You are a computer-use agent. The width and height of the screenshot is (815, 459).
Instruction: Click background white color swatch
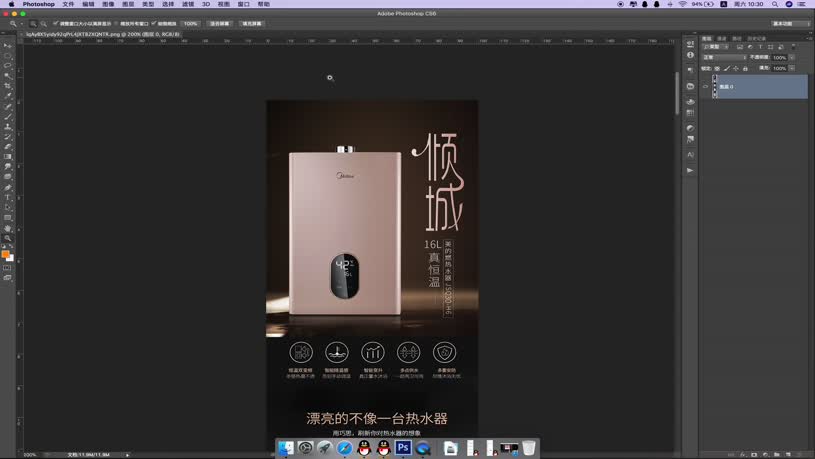tap(10, 258)
